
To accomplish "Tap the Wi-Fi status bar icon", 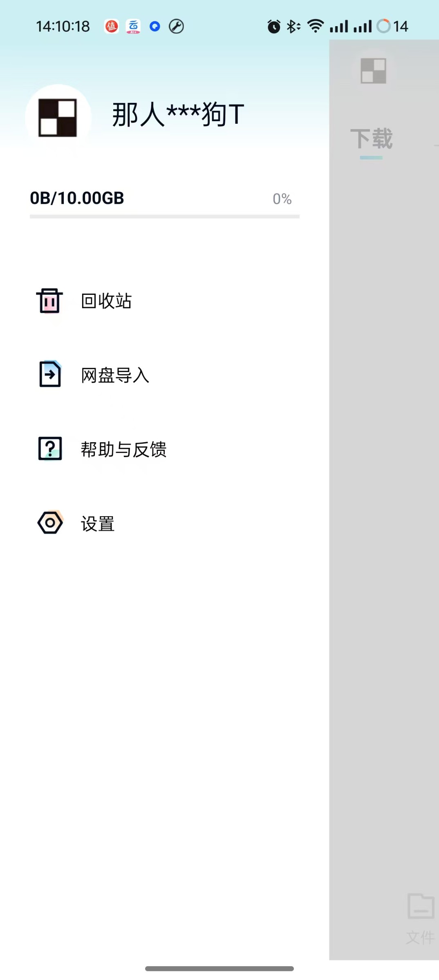I will pyautogui.click(x=316, y=26).
